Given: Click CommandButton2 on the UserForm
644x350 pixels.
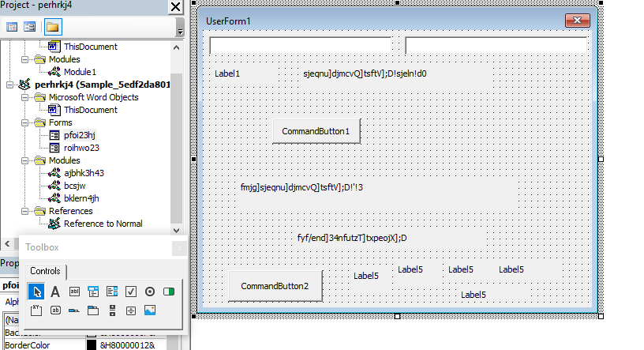Looking at the screenshot, I should 275,286.
